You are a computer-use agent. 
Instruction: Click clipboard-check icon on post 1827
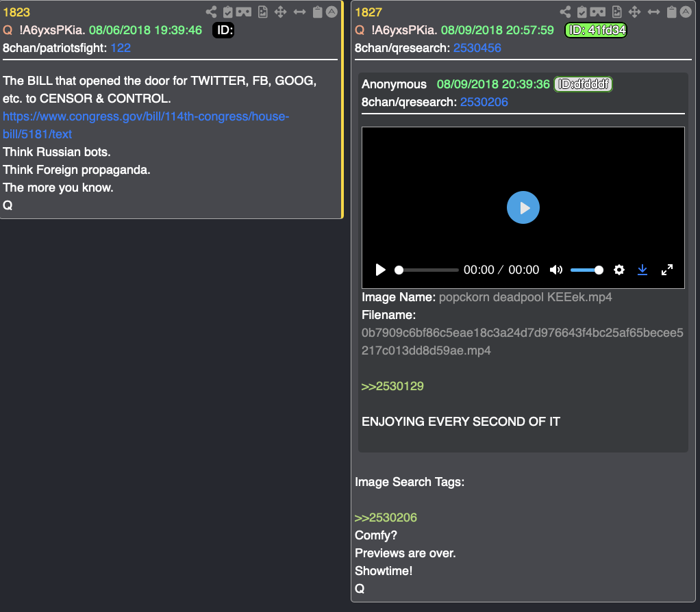click(x=582, y=12)
